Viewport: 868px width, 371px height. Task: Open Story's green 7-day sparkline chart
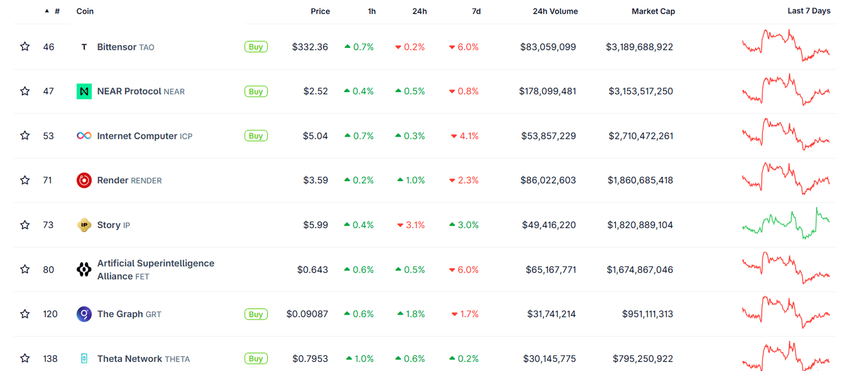[785, 224]
